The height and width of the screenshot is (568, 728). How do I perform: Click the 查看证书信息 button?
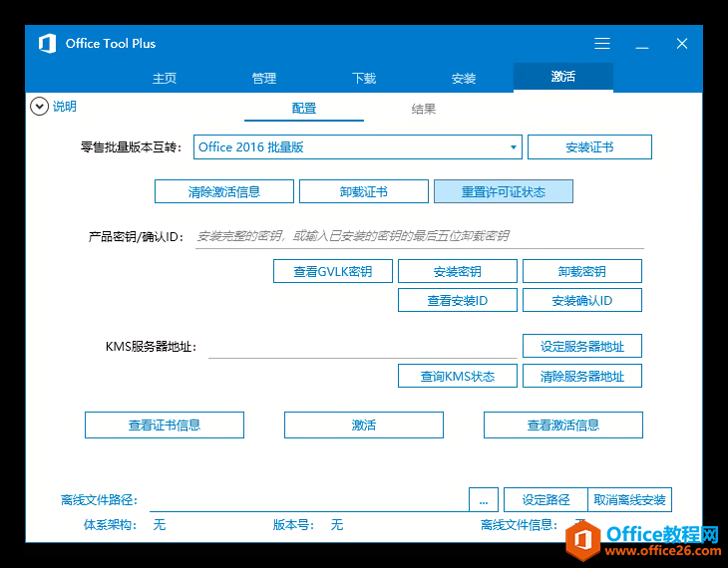165,426
